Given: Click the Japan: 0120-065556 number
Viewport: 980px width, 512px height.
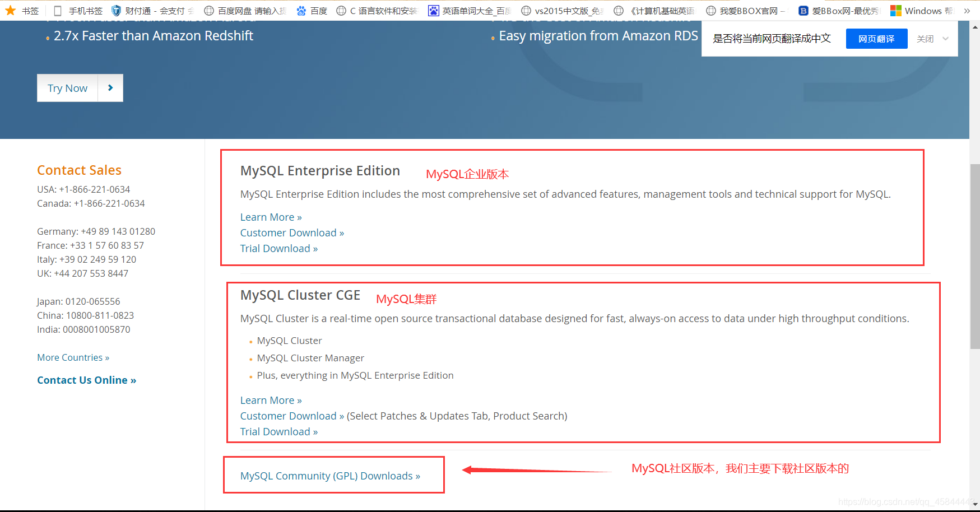Looking at the screenshot, I should (x=78, y=301).
